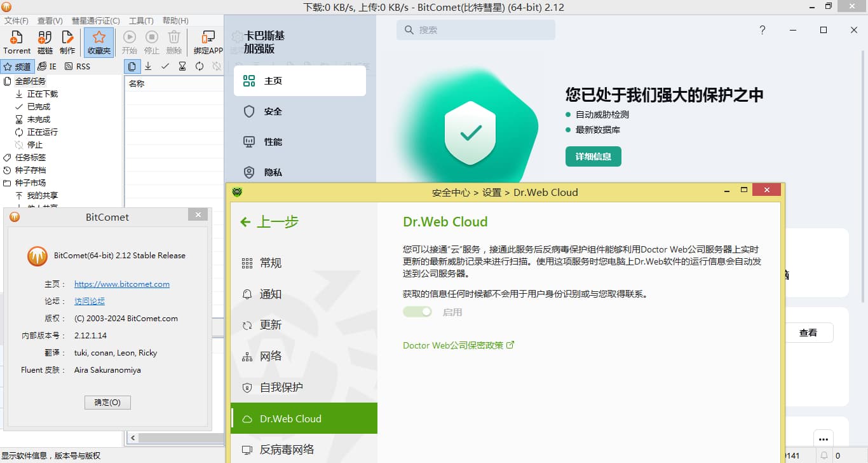Click the 绑定APP toolbar button

click(x=208, y=43)
